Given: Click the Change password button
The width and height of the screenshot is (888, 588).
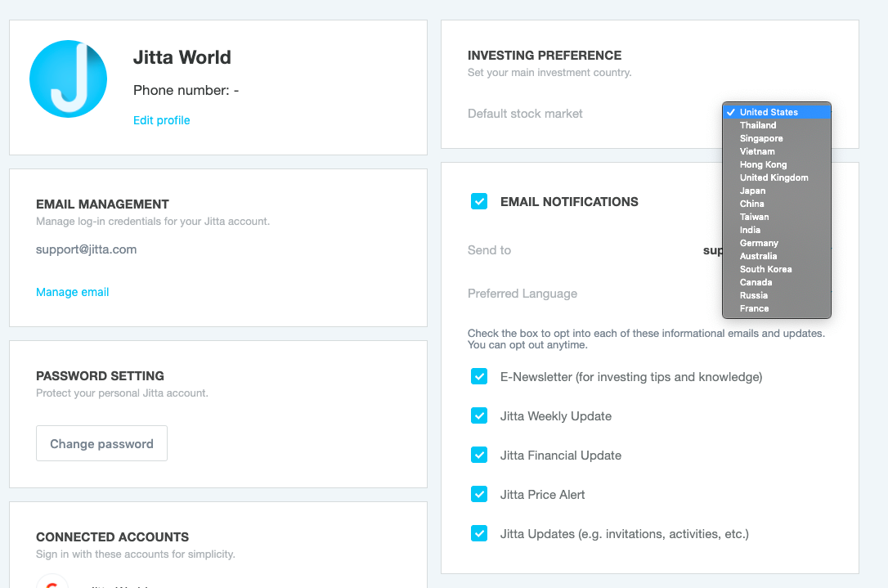Looking at the screenshot, I should (x=101, y=443).
